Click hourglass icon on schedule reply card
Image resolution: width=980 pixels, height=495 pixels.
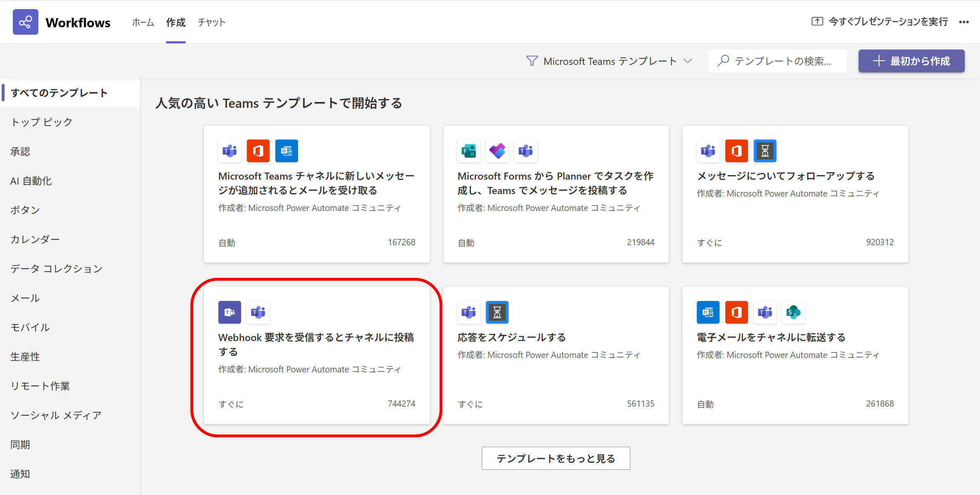pyautogui.click(x=497, y=312)
